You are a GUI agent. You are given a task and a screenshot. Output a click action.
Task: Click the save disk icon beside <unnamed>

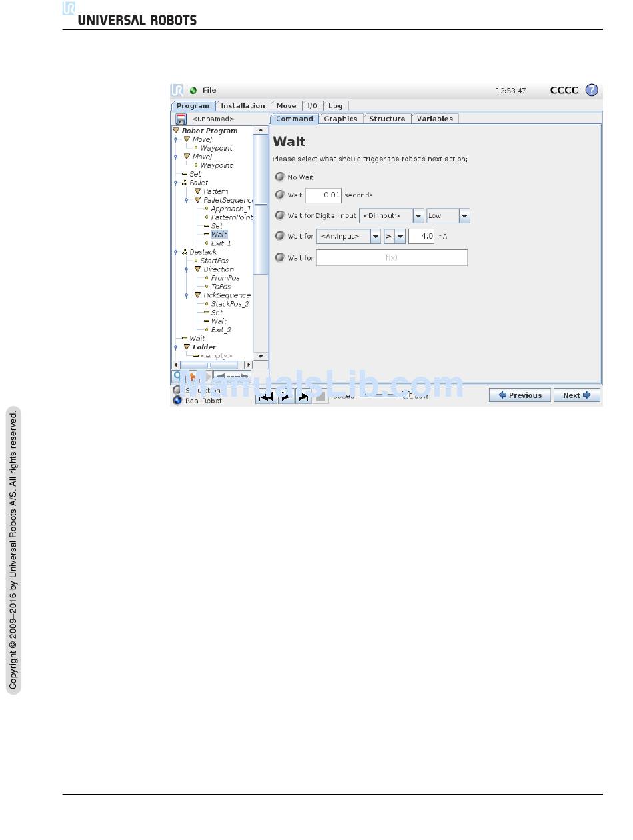(x=181, y=119)
